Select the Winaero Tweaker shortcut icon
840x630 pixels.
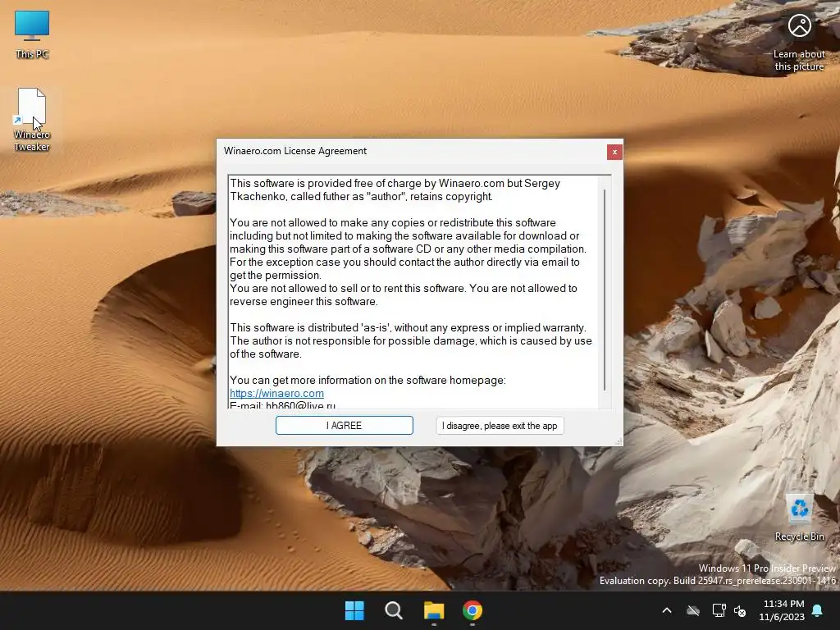coord(32,120)
